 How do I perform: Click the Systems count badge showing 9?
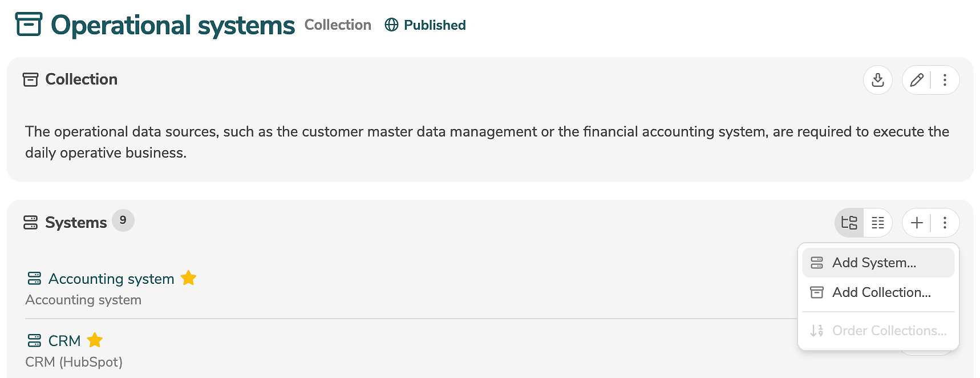click(x=123, y=220)
